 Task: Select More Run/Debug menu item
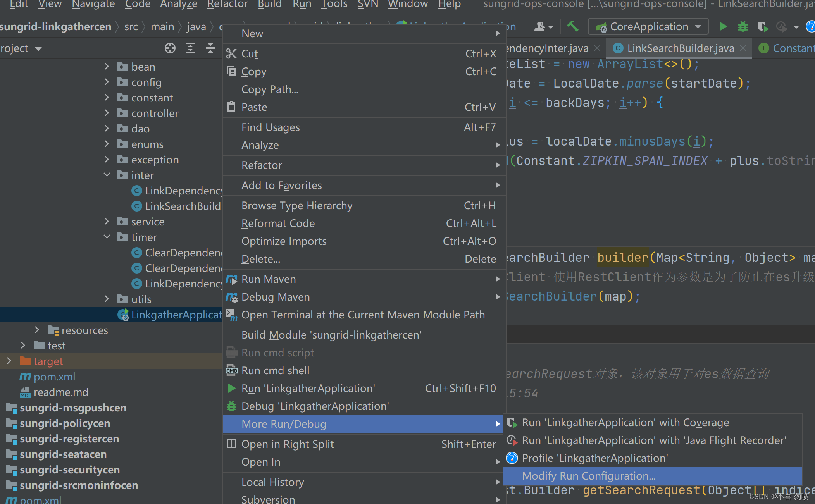[x=363, y=424]
